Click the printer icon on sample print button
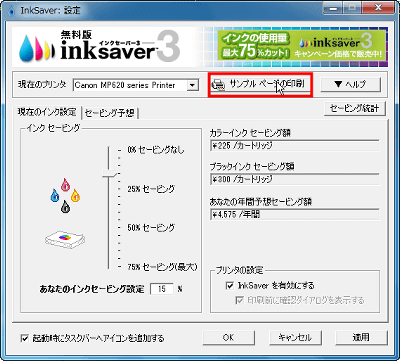Viewport: 400px width, 361px height. pos(218,84)
